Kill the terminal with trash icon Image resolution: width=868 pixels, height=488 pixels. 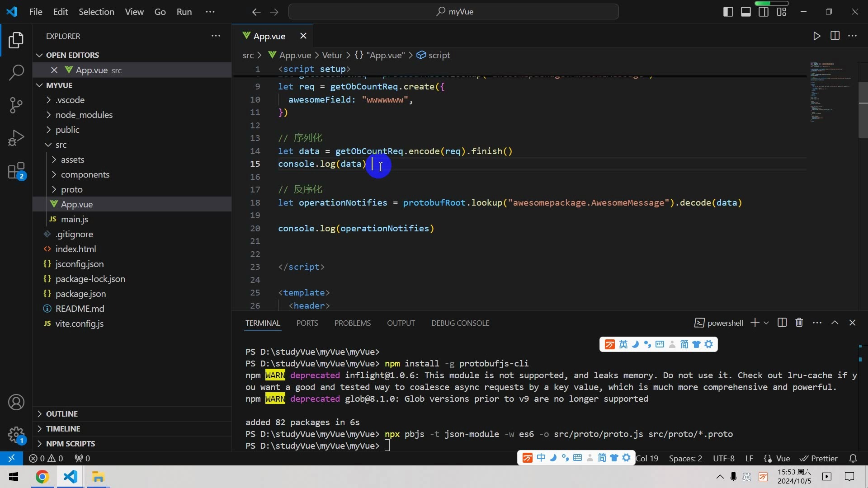[x=799, y=323]
